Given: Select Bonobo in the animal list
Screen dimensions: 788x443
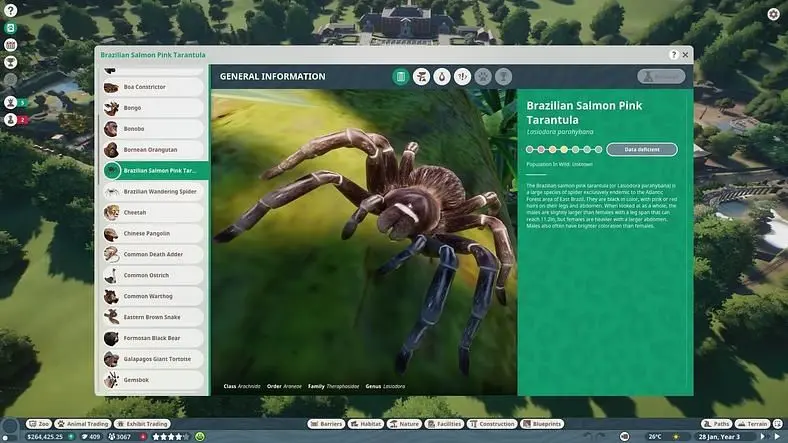Looking at the screenshot, I should (154, 129).
